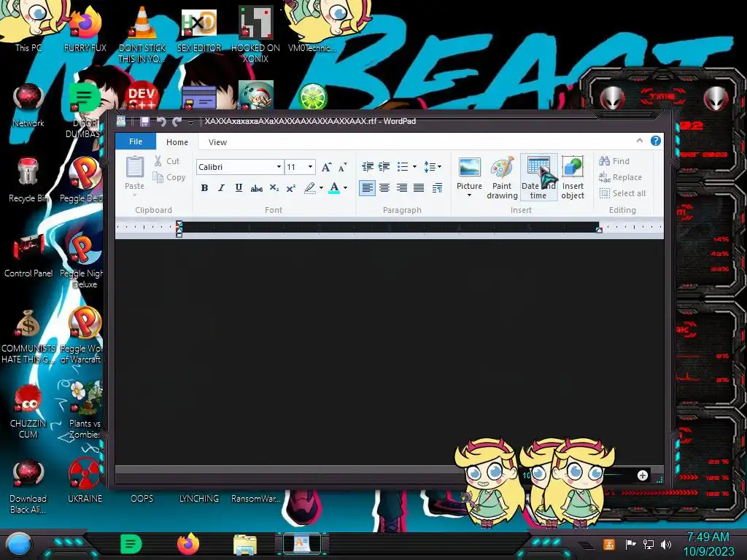The image size is (747, 560).
Task: Select the Network desktop icon
Action: (x=28, y=106)
